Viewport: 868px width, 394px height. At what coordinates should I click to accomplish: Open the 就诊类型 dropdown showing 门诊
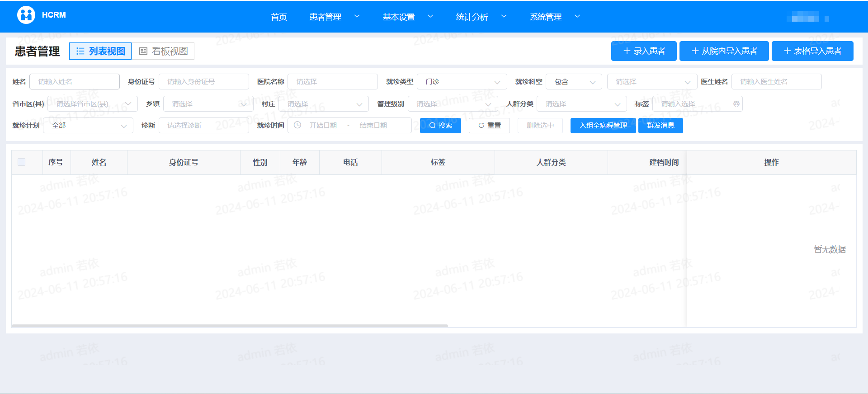coord(462,82)
